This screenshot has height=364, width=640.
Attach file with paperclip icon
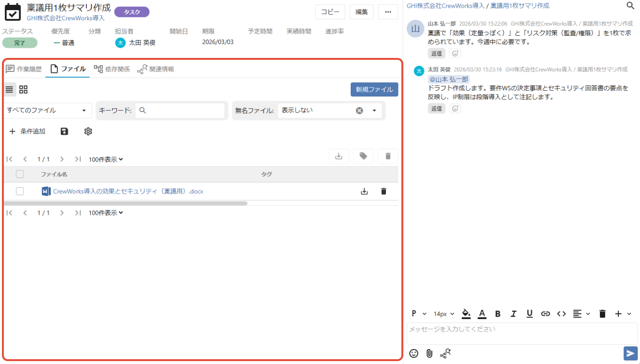(x=429, y=353)
